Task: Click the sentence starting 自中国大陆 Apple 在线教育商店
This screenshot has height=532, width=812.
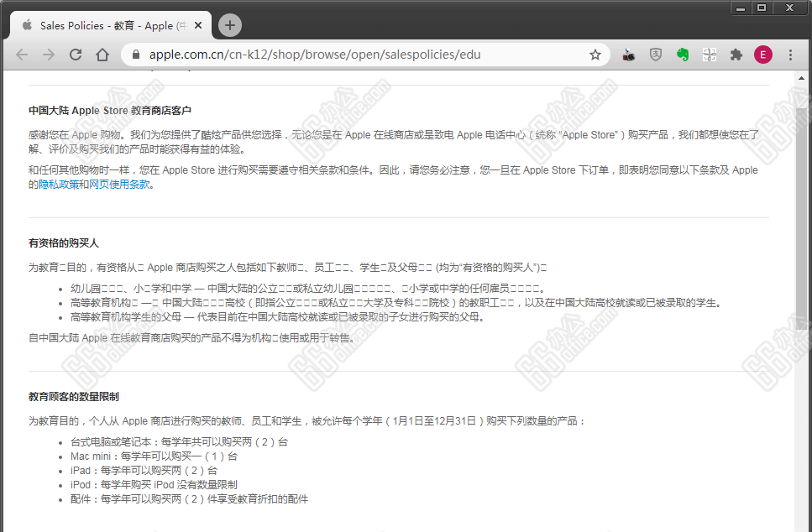Action: (x=192, y=338)
